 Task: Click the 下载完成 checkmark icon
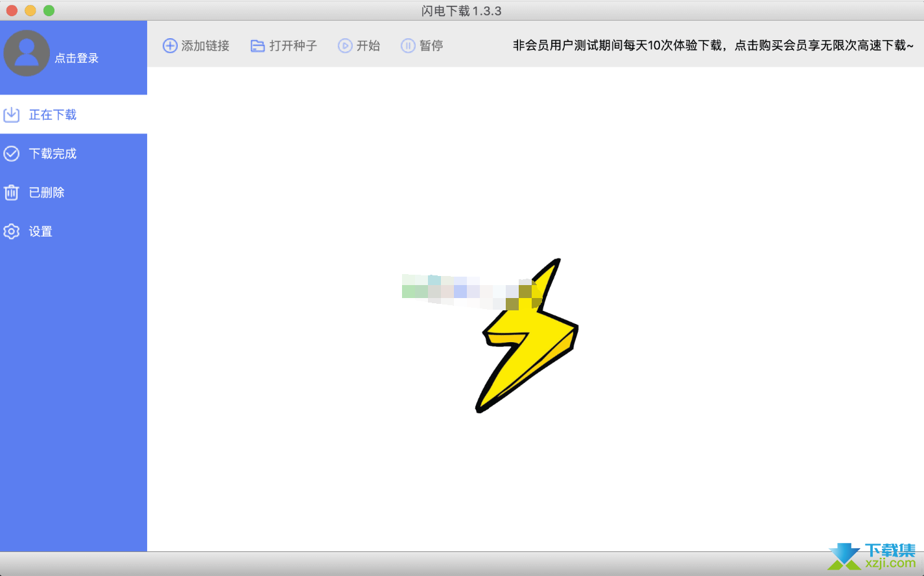[12, 154]
